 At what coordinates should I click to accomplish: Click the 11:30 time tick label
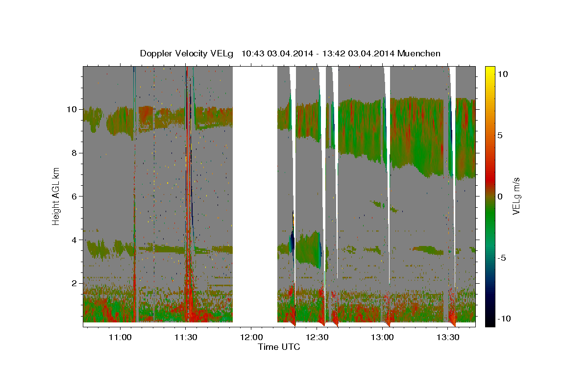coord(186,337)
